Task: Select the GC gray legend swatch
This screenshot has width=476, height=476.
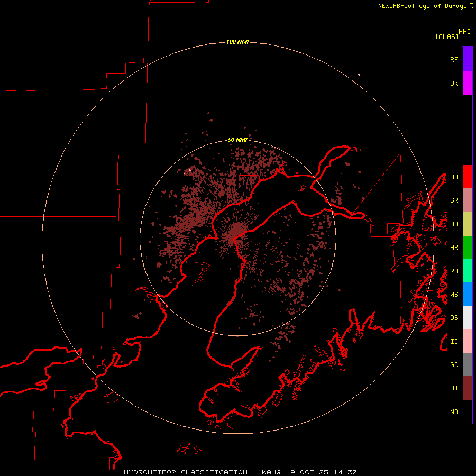Action: pyautogui.click(x=467, y=364)
